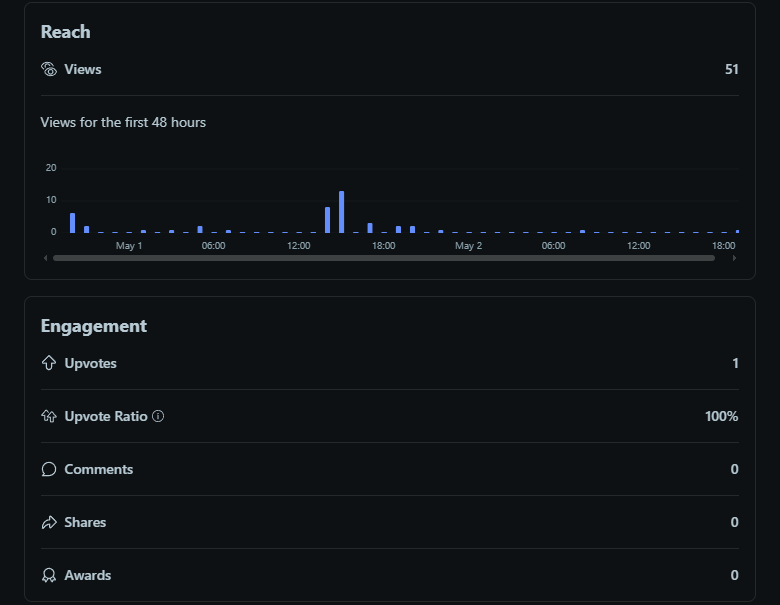This screenshot has height=605, width=780.
Task: Click the Views label
Action: (83, 69)
